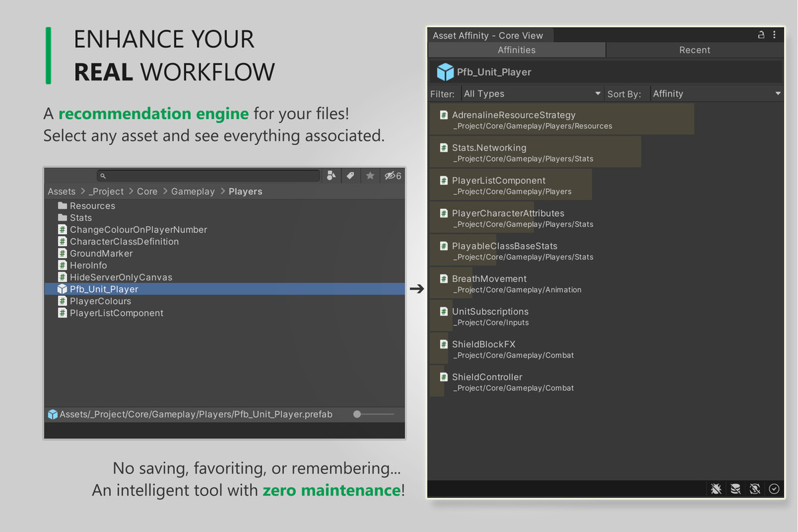Adjust the Project icon size slider
This screenshot has height=532, width=798.
pyautogui.click(x=374, y=414)
